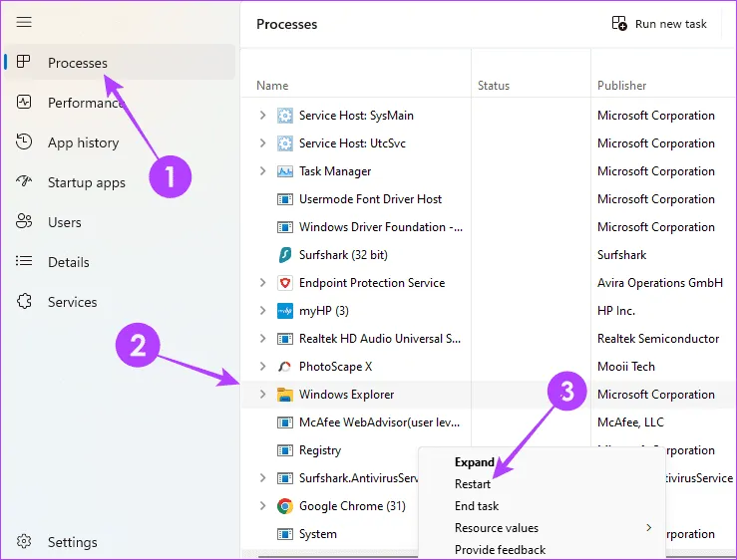
Task: Switch to the Details tab
Action: (x=120, y=262)
